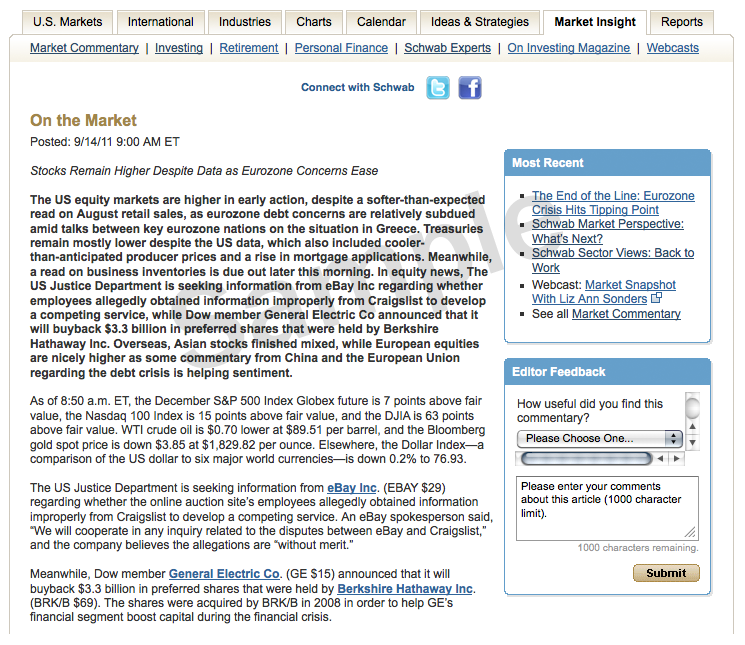Click the feedback panel scroll up arrow
Viewport: 745px width, 645px height.
click(693, 427)
